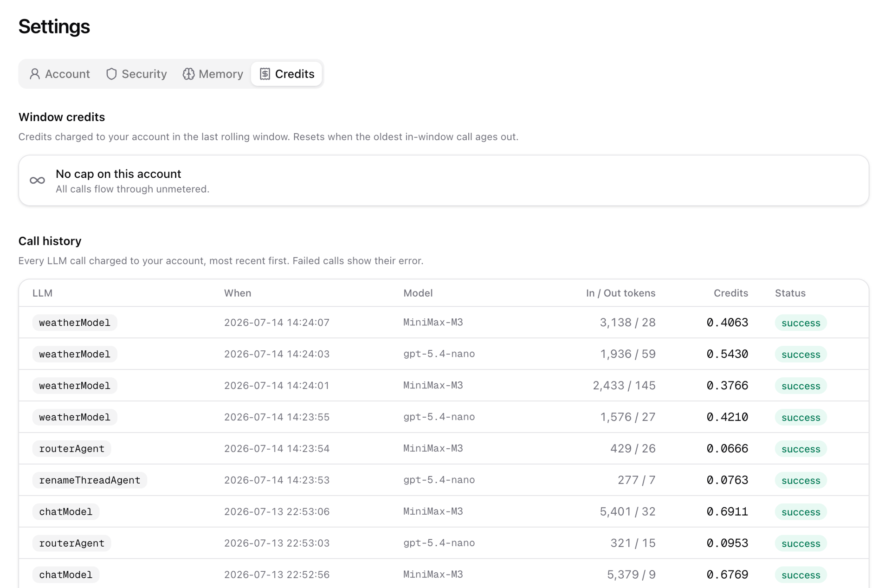Click success badge for 0.4063 credits row

801,323
